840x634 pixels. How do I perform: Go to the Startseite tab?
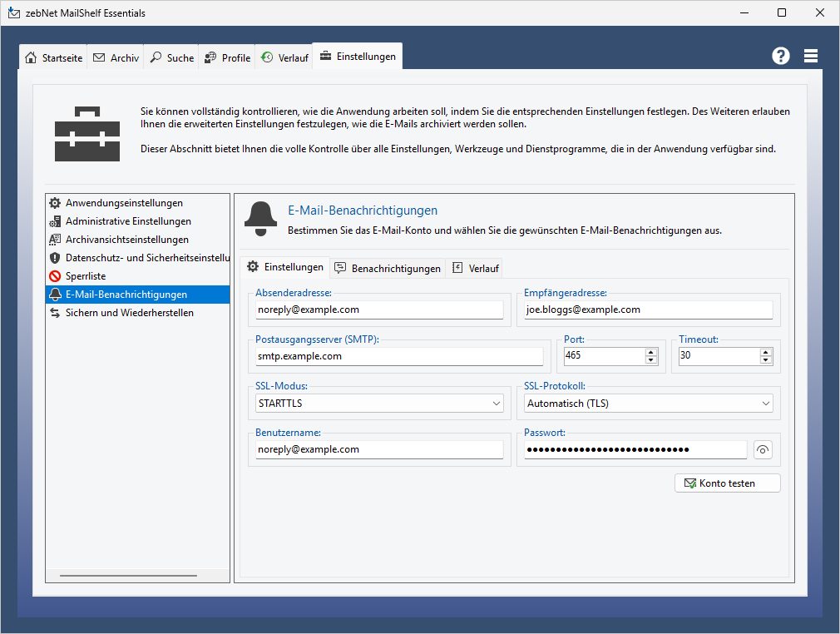click(x=54, y=58)
